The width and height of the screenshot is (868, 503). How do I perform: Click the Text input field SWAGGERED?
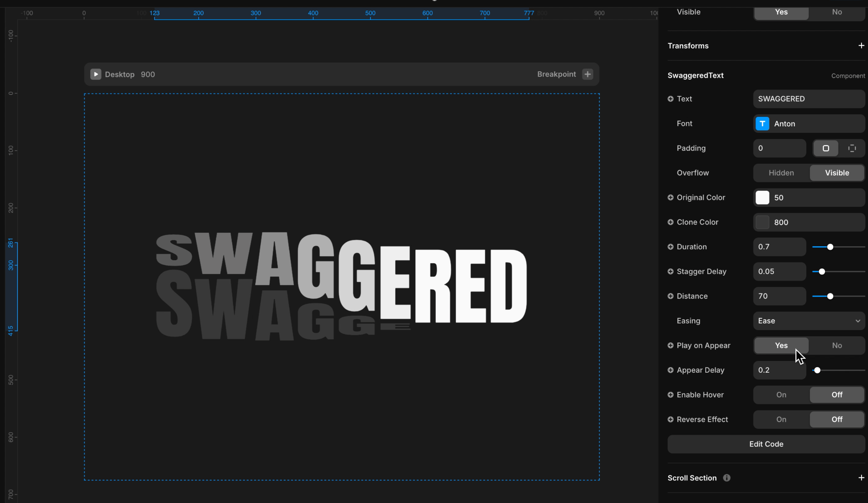(809, 99)
